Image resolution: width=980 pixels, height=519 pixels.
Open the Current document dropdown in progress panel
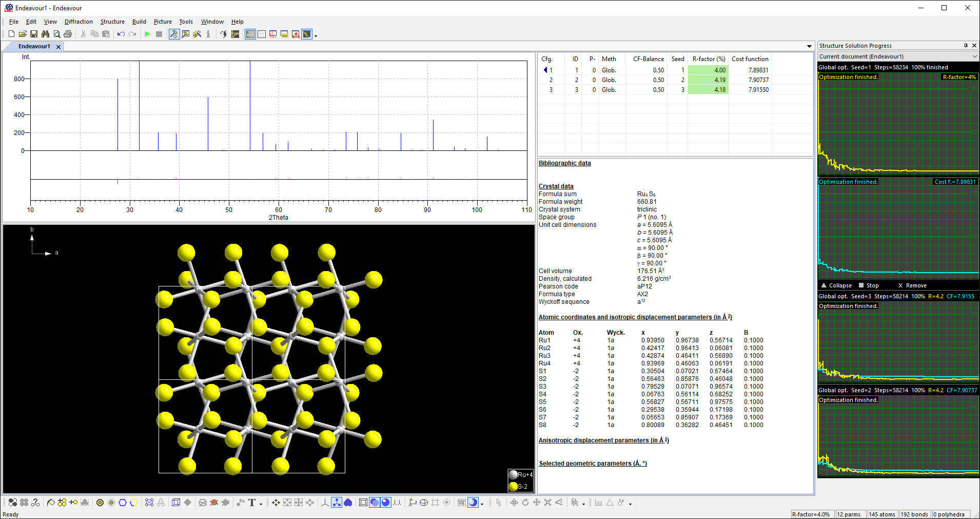click(x=974, y=56)
